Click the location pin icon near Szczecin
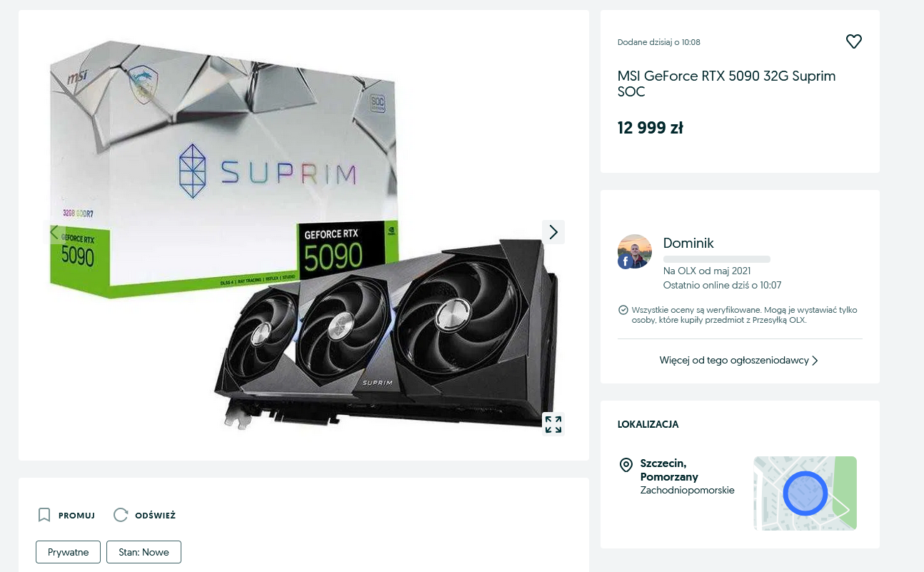Viewport: 924px width, 572px height. click(626, 465)
